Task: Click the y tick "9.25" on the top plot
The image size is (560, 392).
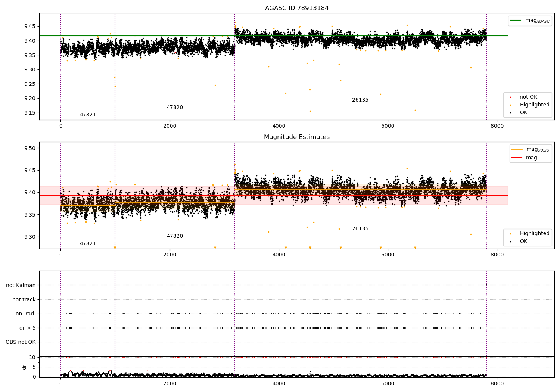Action: pos(30,84)
